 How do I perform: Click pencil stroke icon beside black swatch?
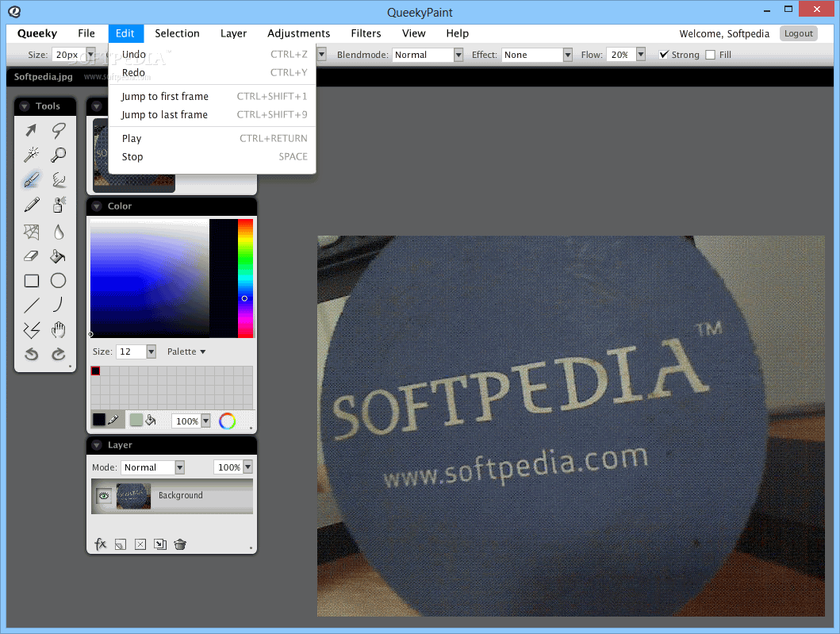click(113, 420)
